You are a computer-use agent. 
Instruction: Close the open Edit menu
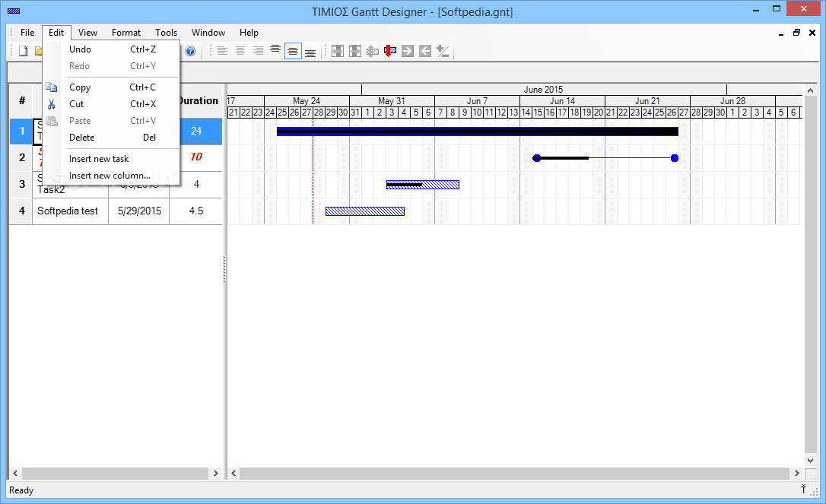tap(56, 33)
